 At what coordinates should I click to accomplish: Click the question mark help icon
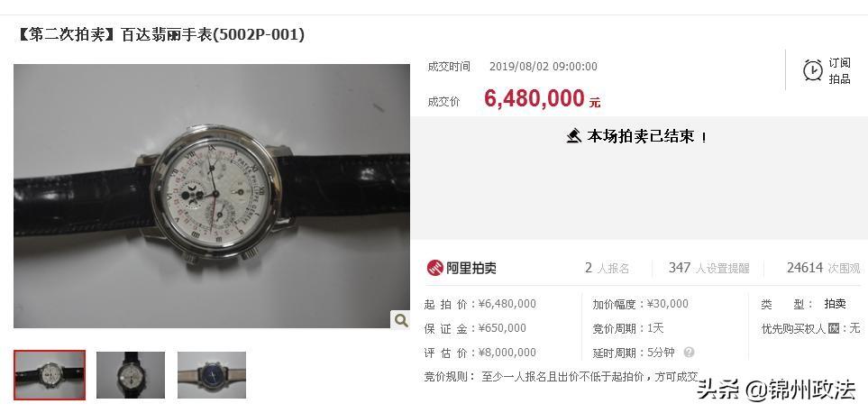[x=689, y=352]
